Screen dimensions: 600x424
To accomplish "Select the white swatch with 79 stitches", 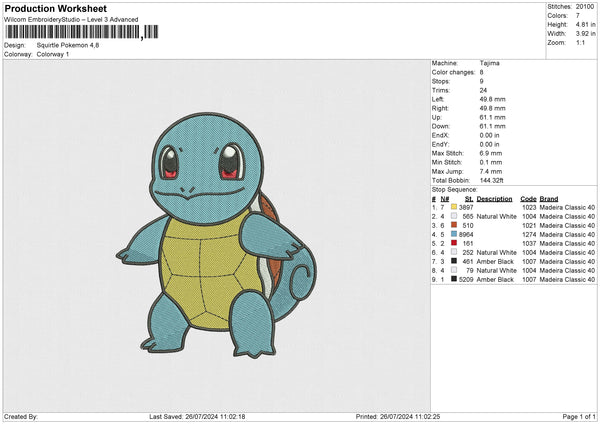I will point(455,270).
